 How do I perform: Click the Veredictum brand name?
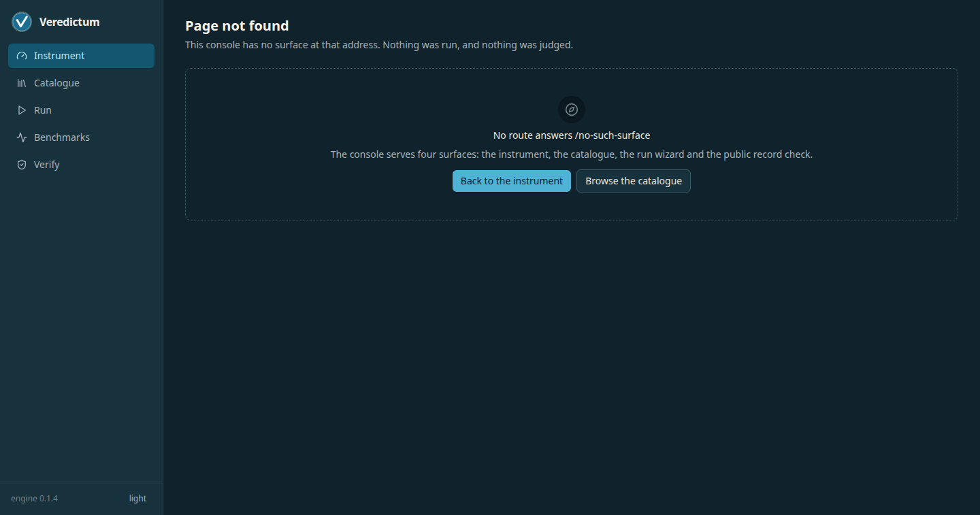[x=69, y=22]
